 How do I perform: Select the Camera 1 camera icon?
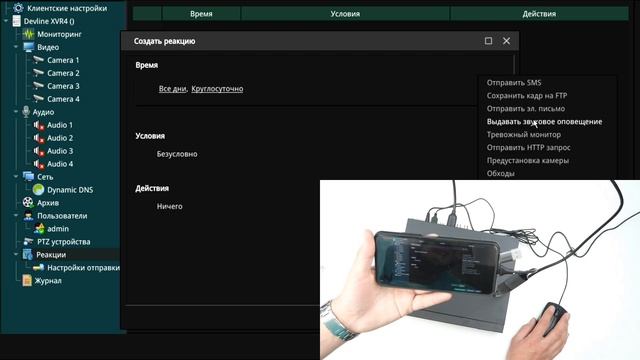pyautogui.click(x=38, y=60)
